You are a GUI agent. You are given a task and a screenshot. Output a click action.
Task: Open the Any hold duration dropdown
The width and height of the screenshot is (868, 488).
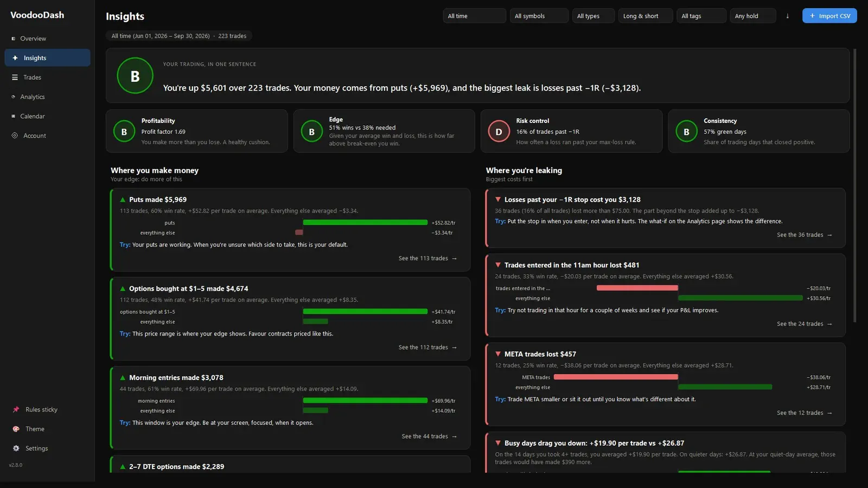click(753, 16)
